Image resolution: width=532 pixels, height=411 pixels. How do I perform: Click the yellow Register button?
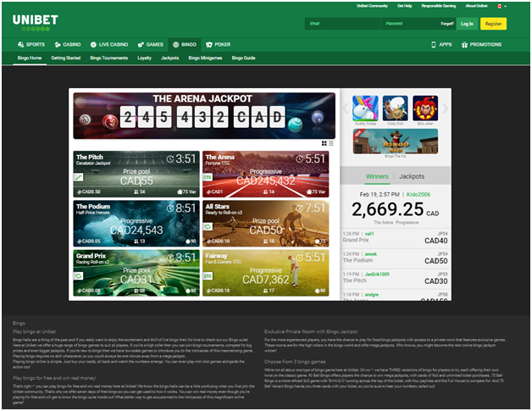493,24
